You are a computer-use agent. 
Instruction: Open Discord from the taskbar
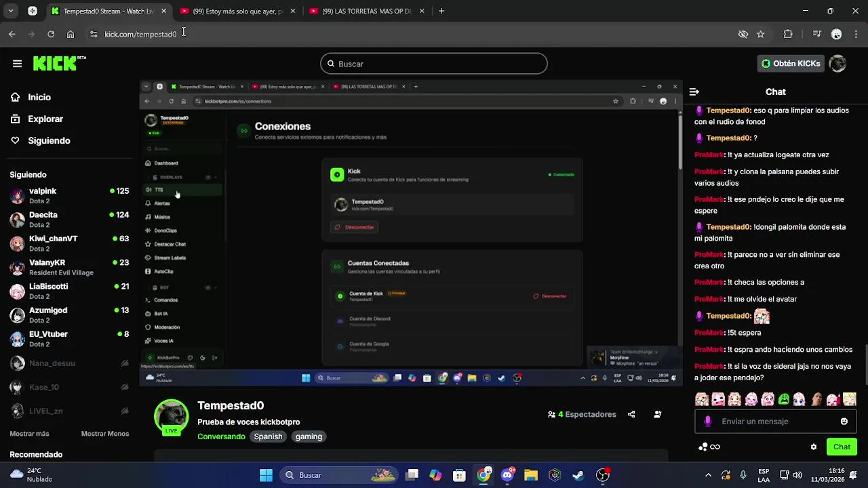[507, 475]
